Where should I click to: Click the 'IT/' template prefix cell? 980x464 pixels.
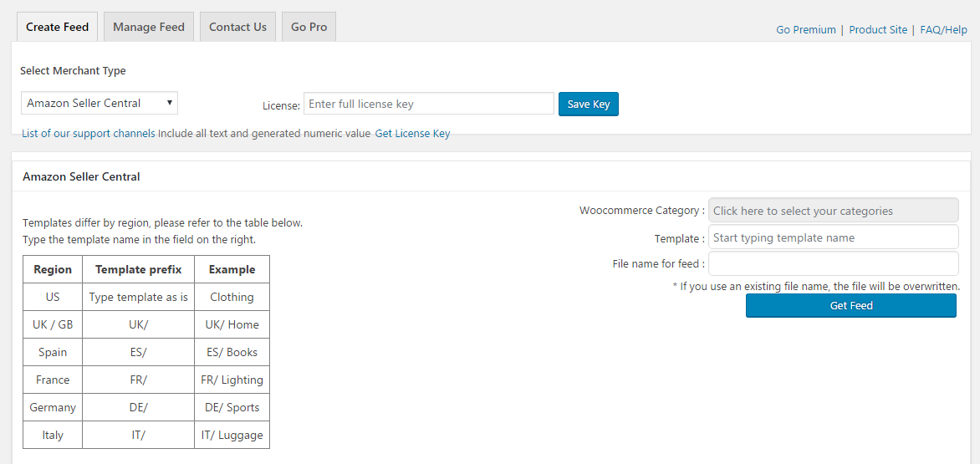tap(138, 435)
